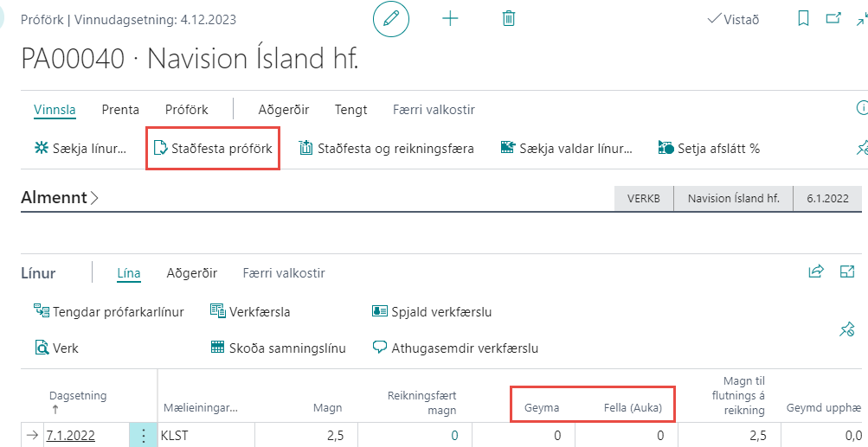Screen dimensions: 868x447
Task: Click Sækja línur action
Action: pos(80,148)
